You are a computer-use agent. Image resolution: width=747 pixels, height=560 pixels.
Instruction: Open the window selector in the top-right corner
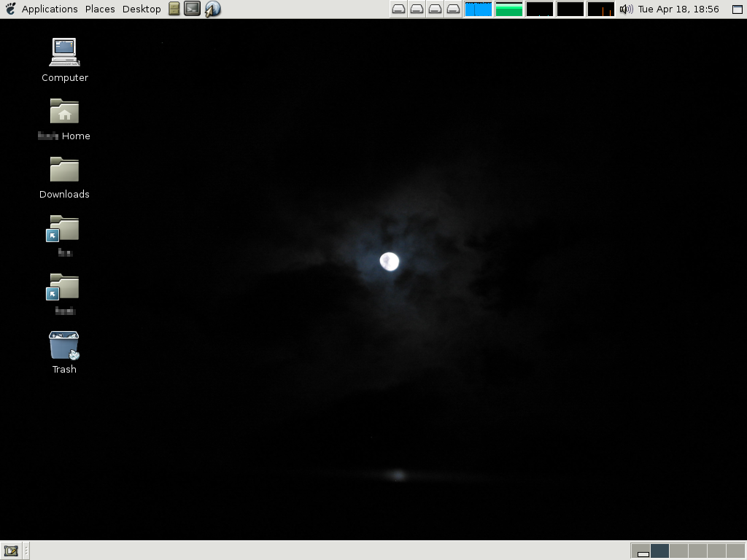tap(737, 9)
